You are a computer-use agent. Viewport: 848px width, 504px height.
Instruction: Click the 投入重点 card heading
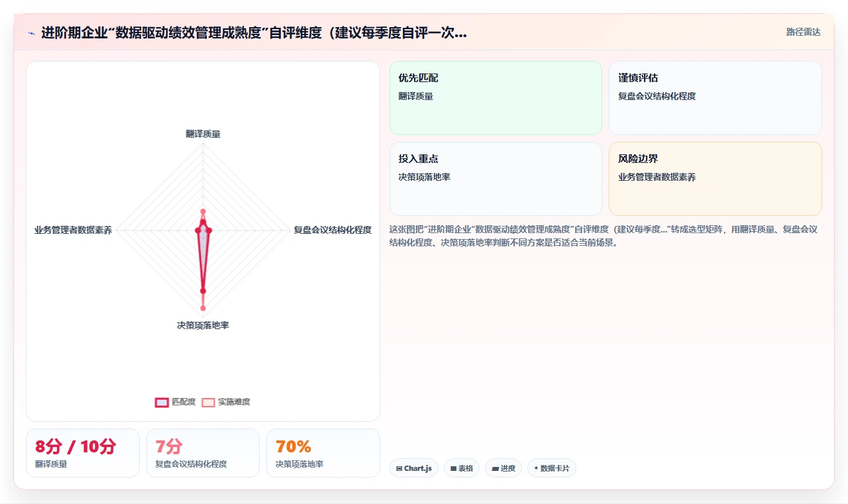418,159
